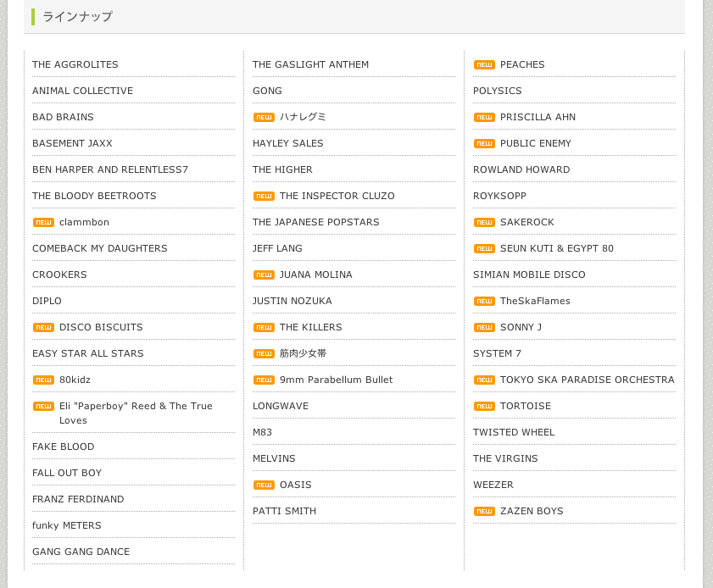Screen dimensions: 713x588
Task: Choose THE GASLIGHT ANTHEM
Action: 310,64
